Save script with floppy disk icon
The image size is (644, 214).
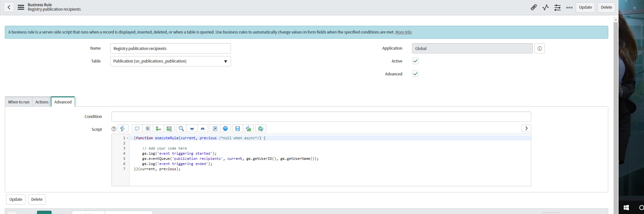238,129
